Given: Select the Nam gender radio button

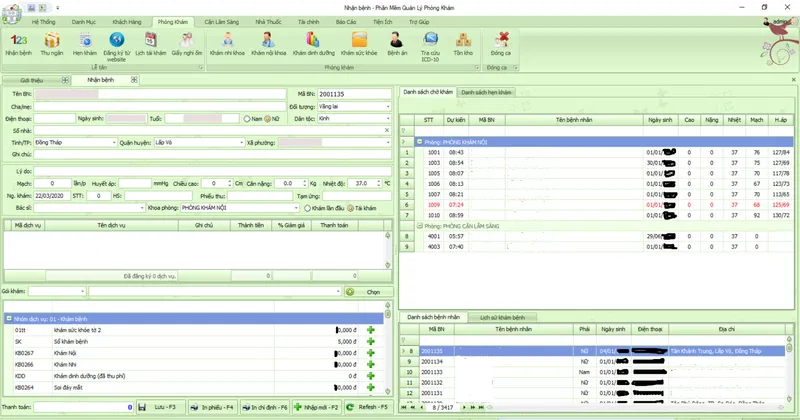Looking at the screenshot, I should click(x=246, y=118).
